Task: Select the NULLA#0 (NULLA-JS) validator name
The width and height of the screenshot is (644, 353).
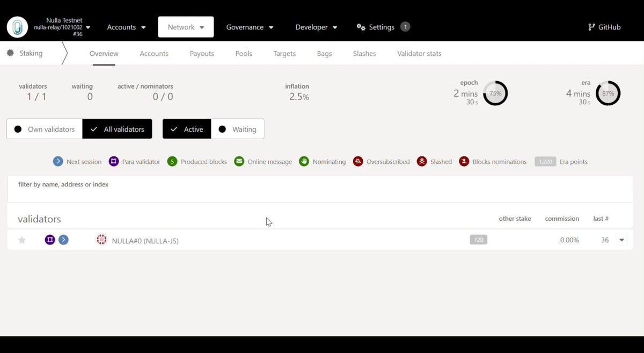Action: 145,241
